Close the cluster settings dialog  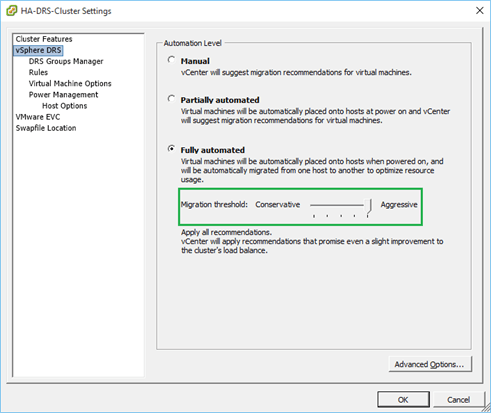click(479, 11)
